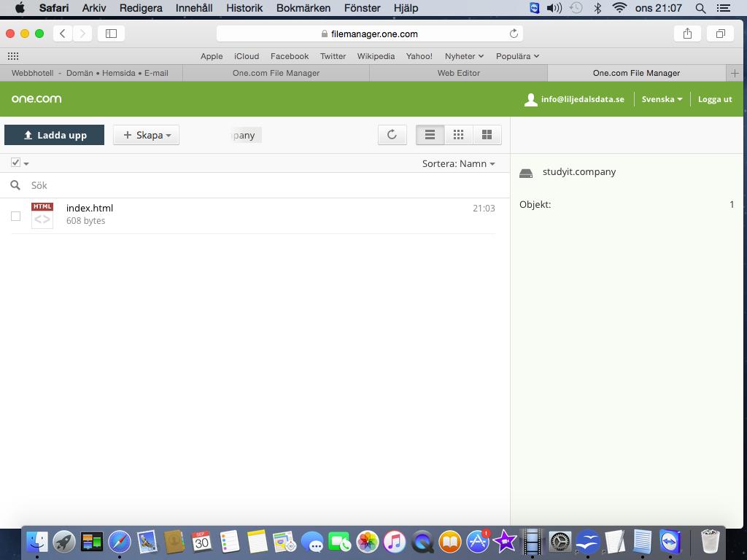Click the Wi-Fi menu bar icon

tap(619, 7)
